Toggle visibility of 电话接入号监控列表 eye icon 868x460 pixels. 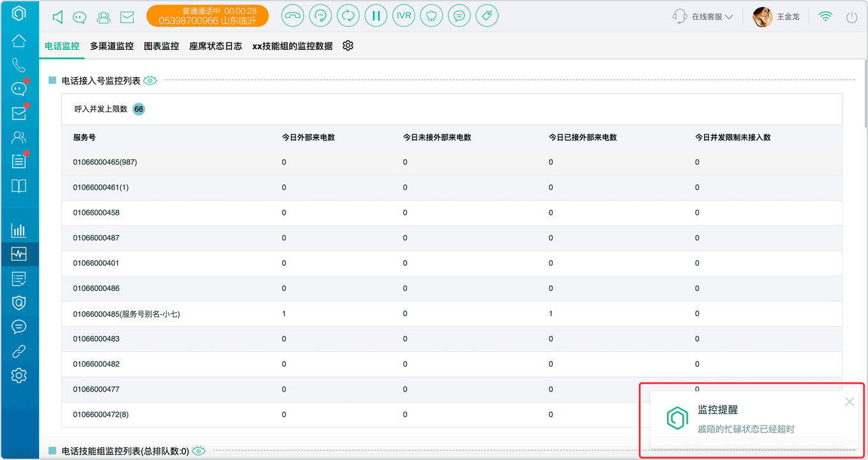(150, 80)
